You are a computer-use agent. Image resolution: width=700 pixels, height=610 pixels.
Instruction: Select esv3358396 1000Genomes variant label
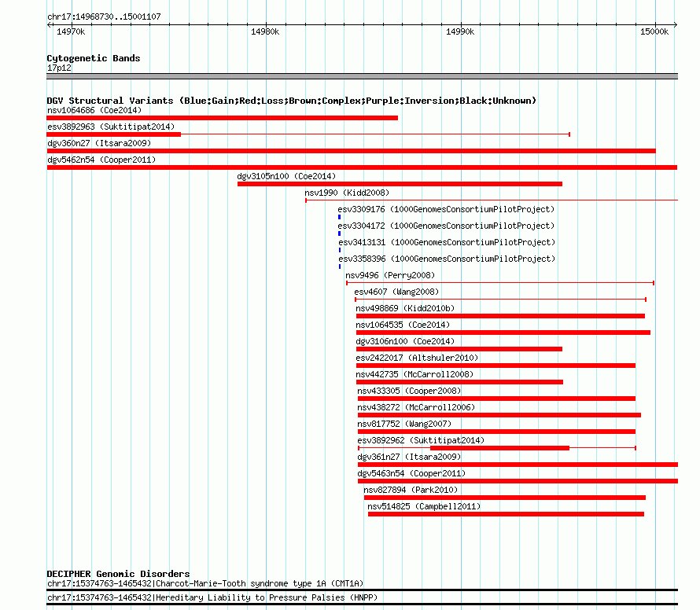[x=447, y=259]
